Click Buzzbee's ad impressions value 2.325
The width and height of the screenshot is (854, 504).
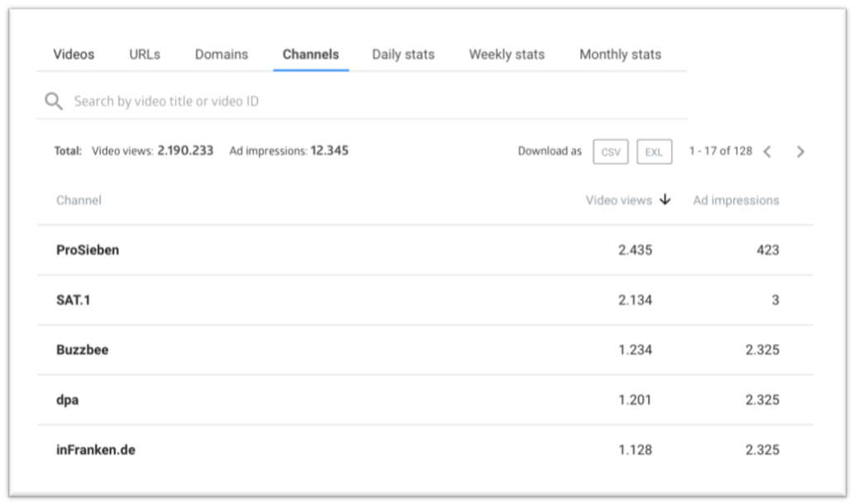point(762,349)
